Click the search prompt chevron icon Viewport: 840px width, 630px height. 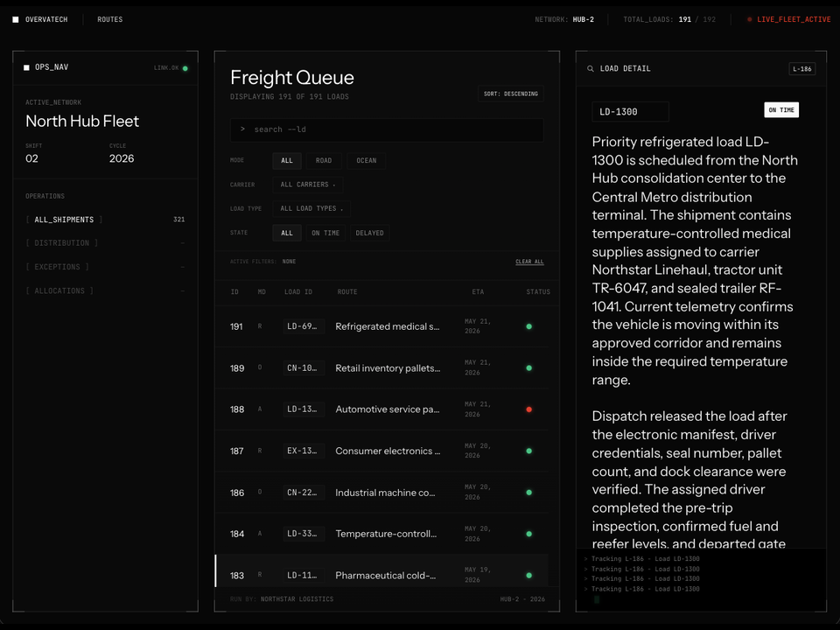pos(242,129)
